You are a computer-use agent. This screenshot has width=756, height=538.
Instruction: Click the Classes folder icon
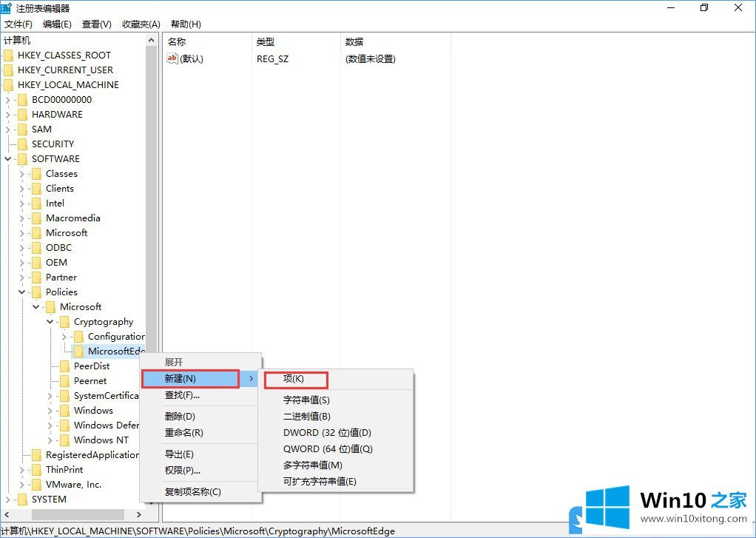(x=36, y=174)
